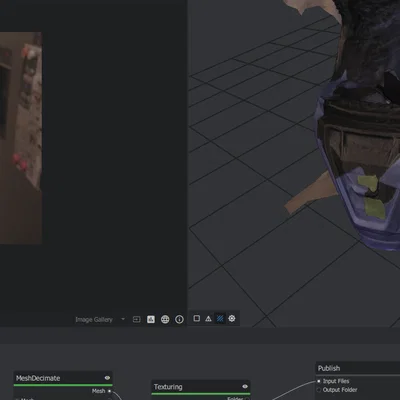The height and width of the screenshot is (400, 400).
Task: Click the green status bar under Texturing
Action: tap(201, 394)
